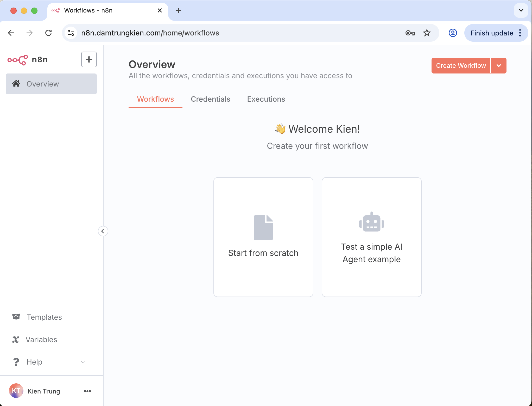Screen dimensions: 532x406
Task: Select the Start from scratch card
Action: (263, 237)
